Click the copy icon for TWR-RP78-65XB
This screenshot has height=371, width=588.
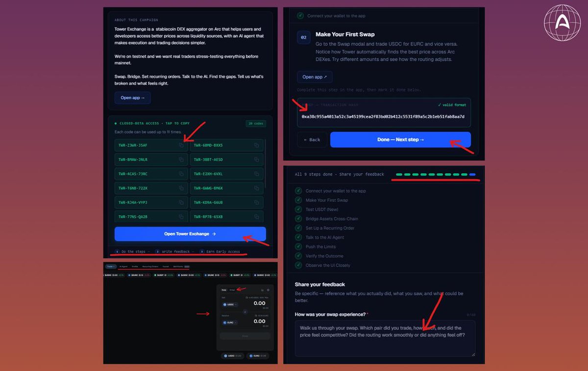pos(256,217)
